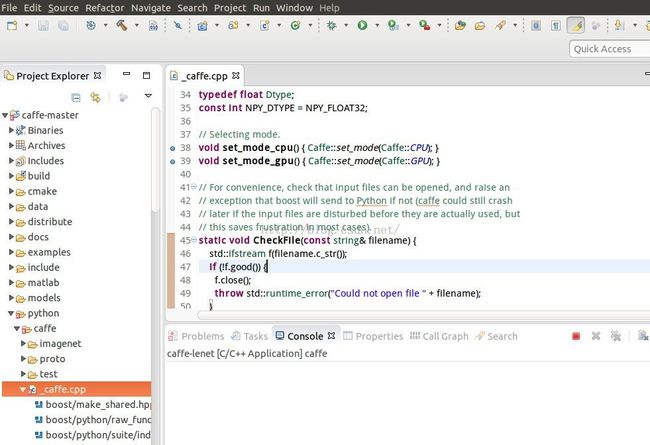Image resolution: width=650 pixels, height=445 pixels.
Task: Collapse the CheckFile function at line 45
Action: [x=193, y=239]
